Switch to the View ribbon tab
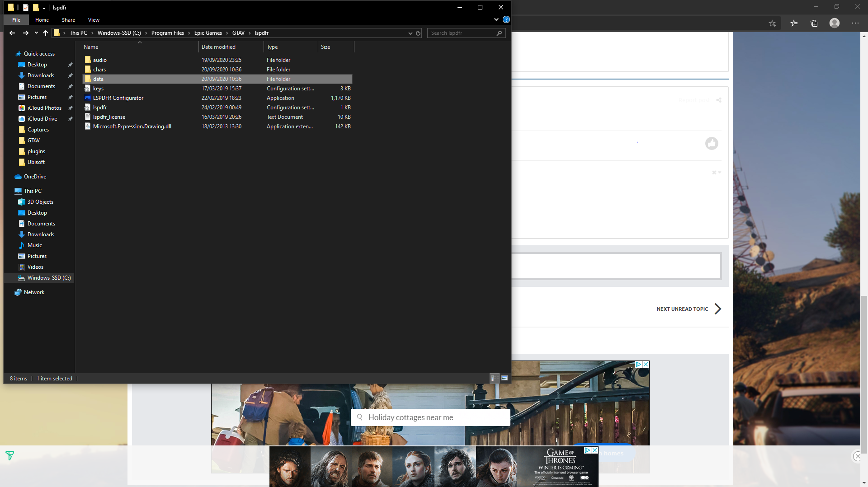868x487 pixels. [x=94, y=20]
